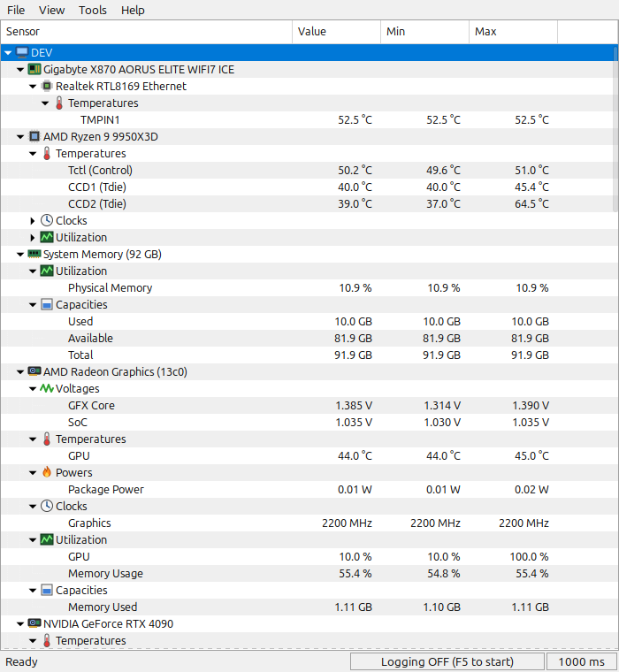
Task: Collapse the Gigabyte X870 AORUS motherboard node
Action: coord(20,70)
